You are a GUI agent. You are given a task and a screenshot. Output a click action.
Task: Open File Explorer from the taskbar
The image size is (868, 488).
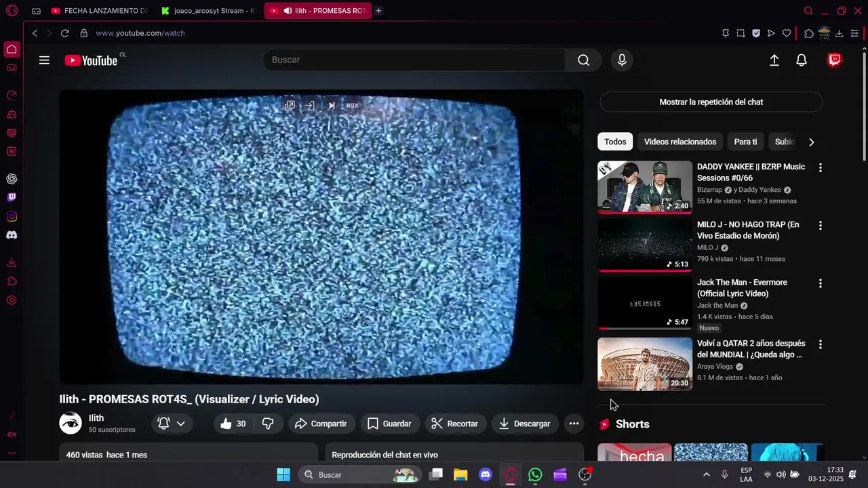coord(460,474)
